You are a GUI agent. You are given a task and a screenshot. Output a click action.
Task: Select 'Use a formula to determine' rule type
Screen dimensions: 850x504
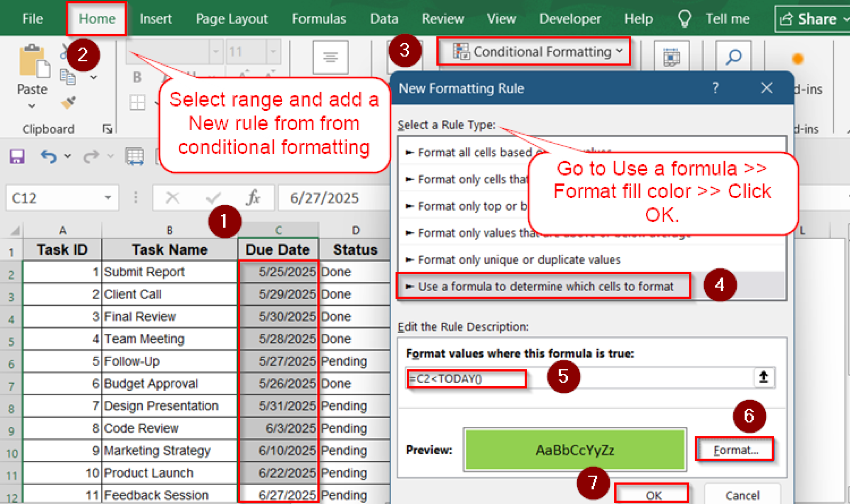coord(545,286)
